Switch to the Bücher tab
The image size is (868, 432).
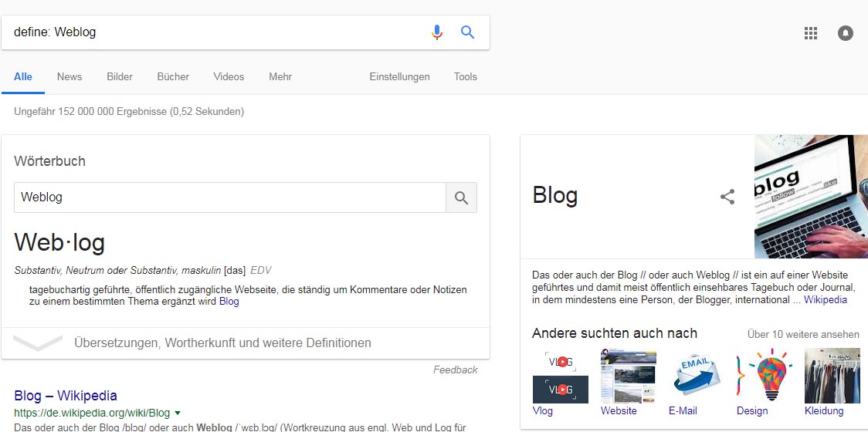(x=173, y=77)
